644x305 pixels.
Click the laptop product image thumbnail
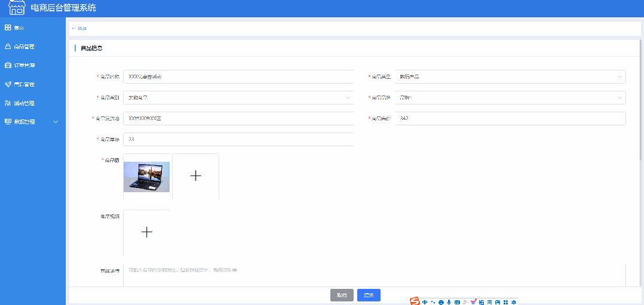[x=146, y=177]
